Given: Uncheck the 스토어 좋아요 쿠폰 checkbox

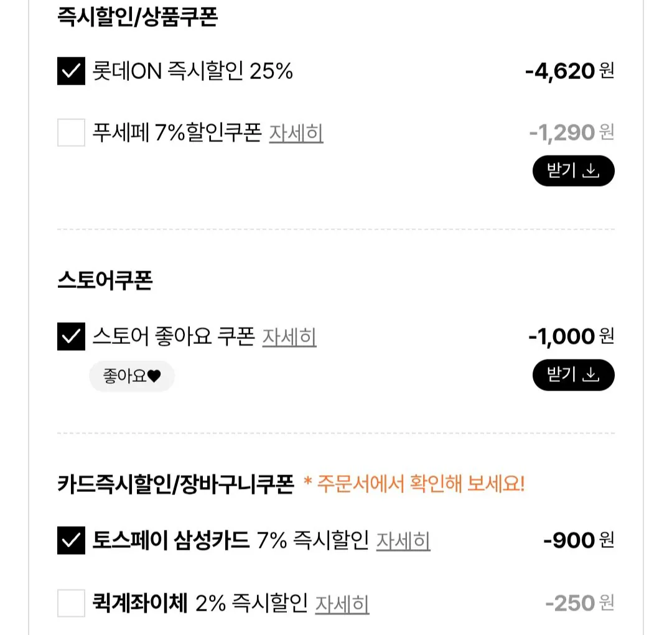Looking at the screenshot, I should [x=70, y=336].
